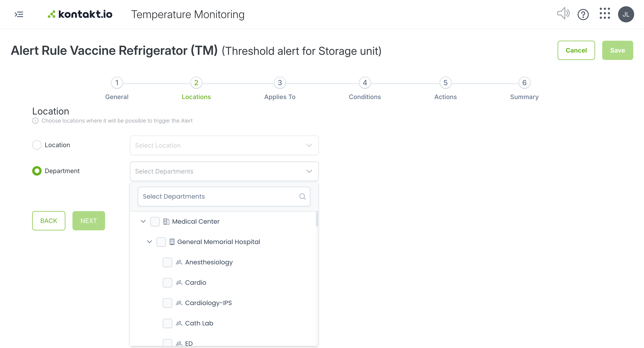Click the info icon beside location hint
The image size is (644, 348).
35,121
